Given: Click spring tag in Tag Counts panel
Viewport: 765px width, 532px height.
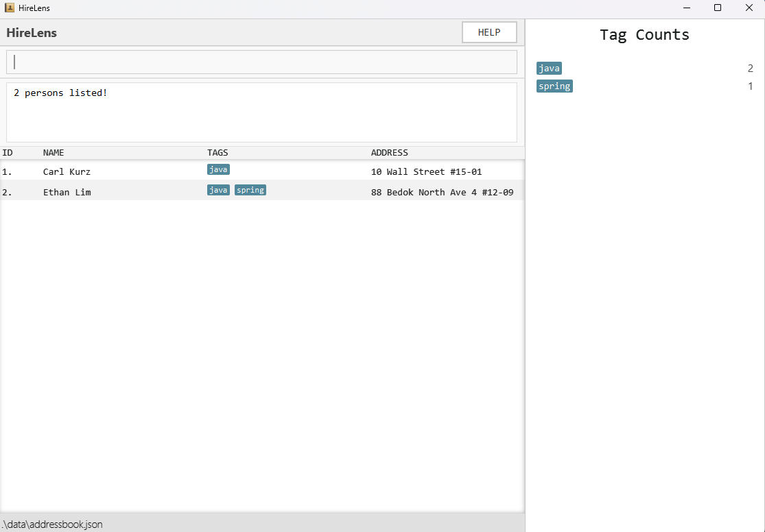Looking at the screenshot, I should point(554,86).
